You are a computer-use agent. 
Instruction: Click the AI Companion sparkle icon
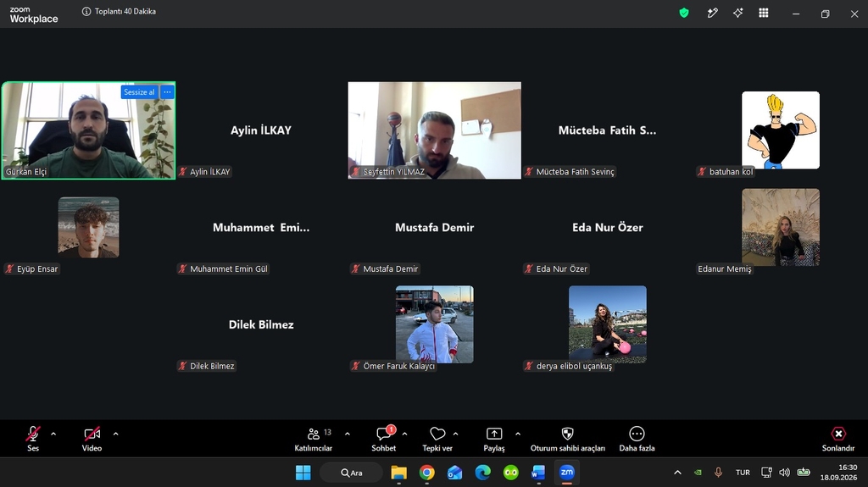click(x=738, y=14)
